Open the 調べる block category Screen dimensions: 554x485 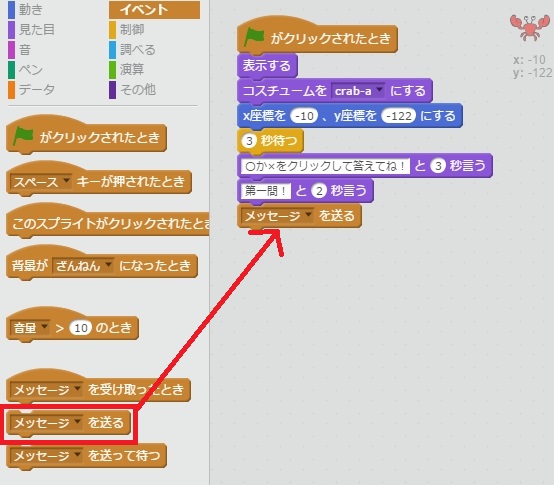(x=132, y=49)
